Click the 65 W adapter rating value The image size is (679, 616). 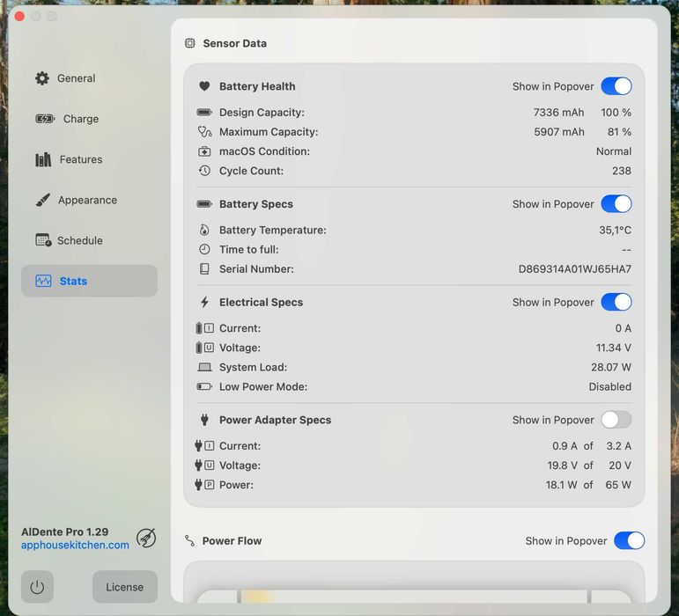tap(618, 485)
